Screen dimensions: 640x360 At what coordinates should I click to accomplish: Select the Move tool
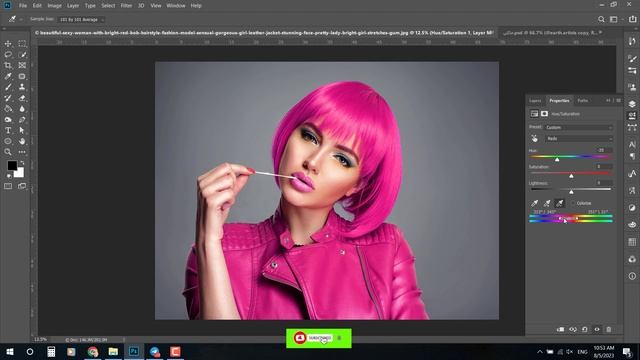(8, 44)
